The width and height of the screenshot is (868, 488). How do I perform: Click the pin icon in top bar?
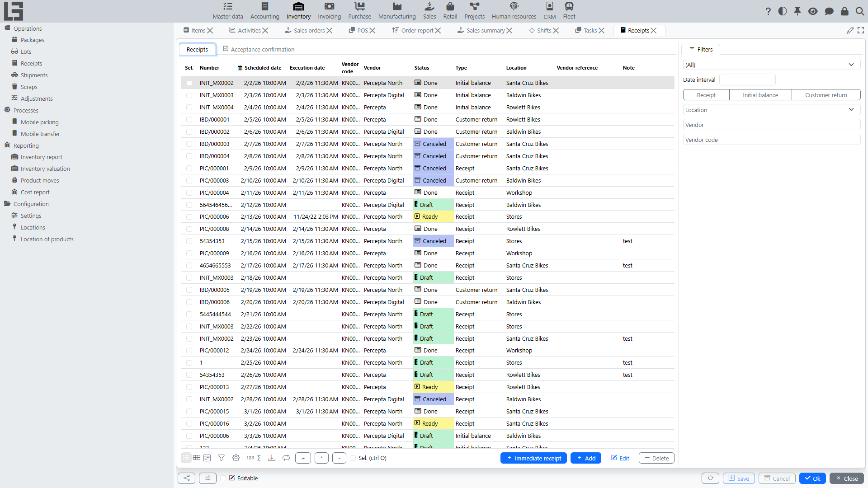[797, 11]
